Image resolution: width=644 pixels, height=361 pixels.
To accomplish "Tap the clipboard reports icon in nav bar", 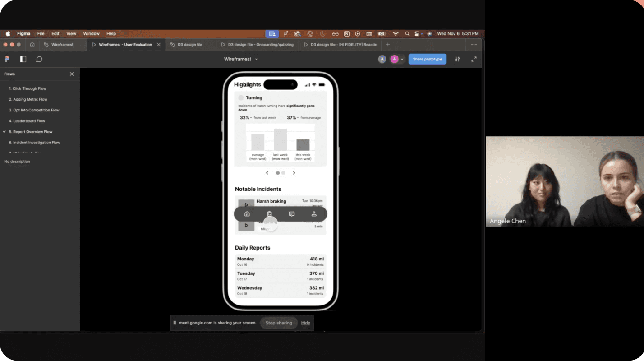I will pos(269,214).
